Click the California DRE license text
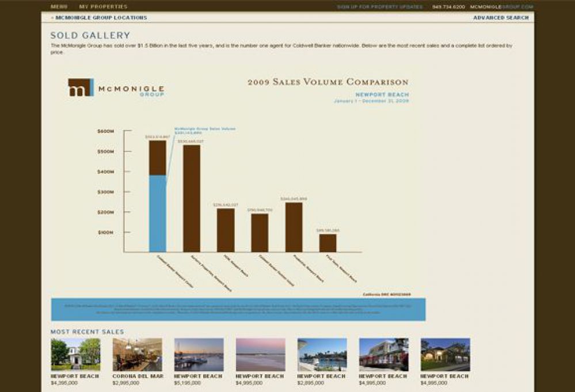575x392 pixels. coord(387,295)
